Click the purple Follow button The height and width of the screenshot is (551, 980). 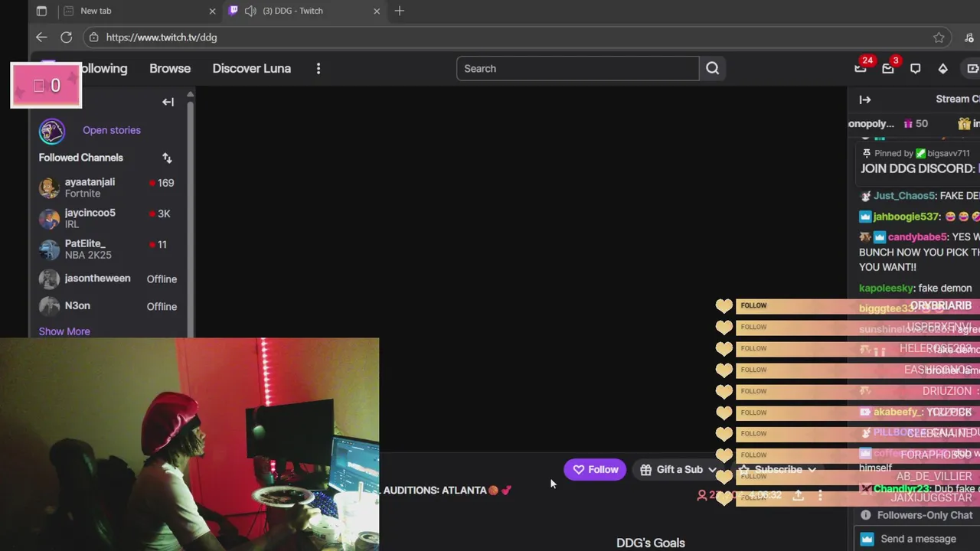point(595,470)
